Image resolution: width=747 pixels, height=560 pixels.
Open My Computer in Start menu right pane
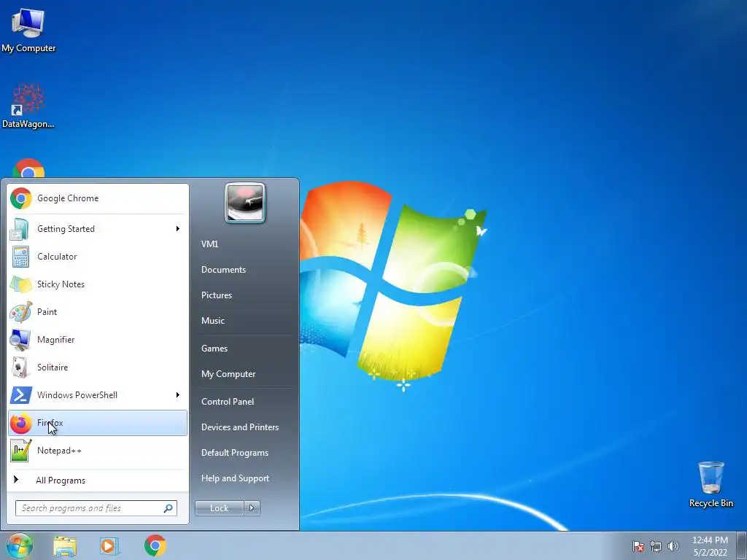tap(228, 374)
